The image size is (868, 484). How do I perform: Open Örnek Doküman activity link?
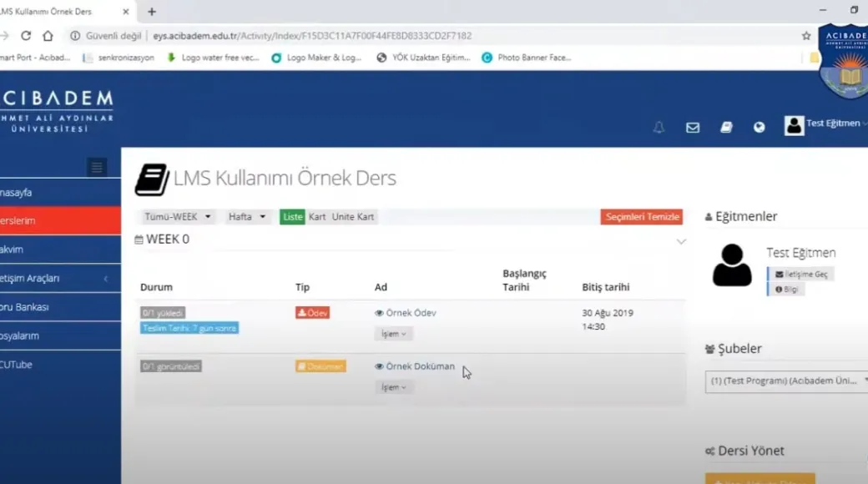tap(420, 366)
